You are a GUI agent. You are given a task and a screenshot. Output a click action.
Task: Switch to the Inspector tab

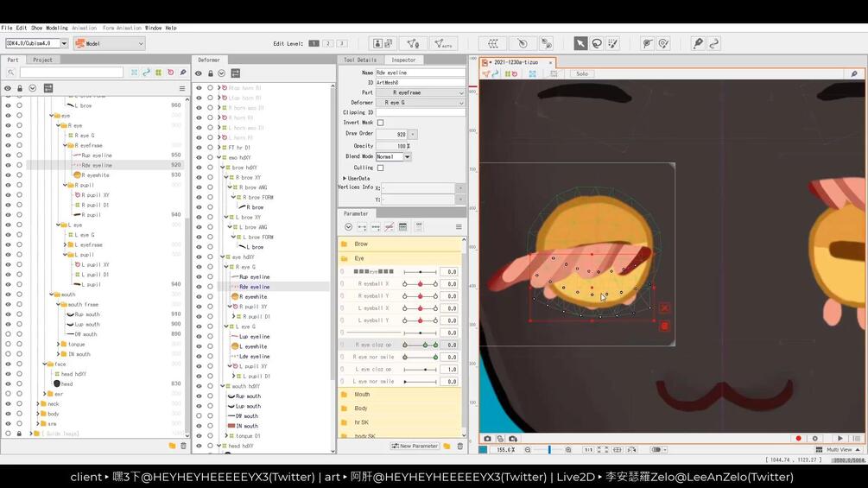[x=403, y=60]
